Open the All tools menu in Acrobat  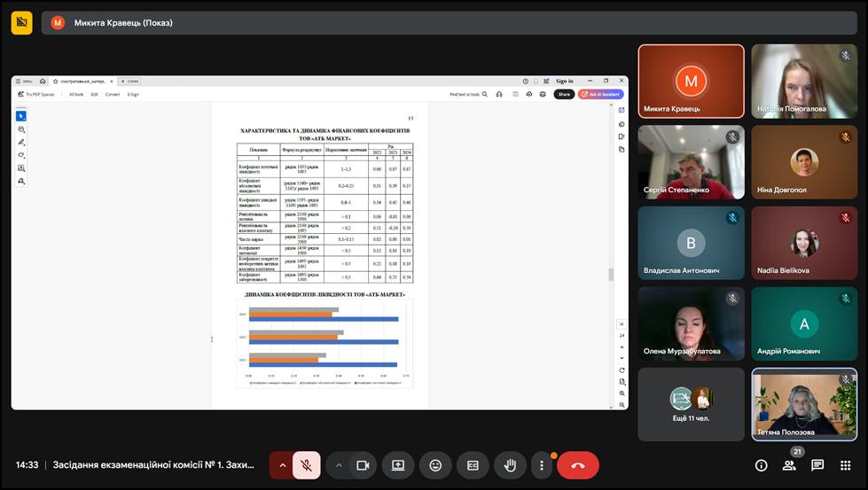coord(76,94)
